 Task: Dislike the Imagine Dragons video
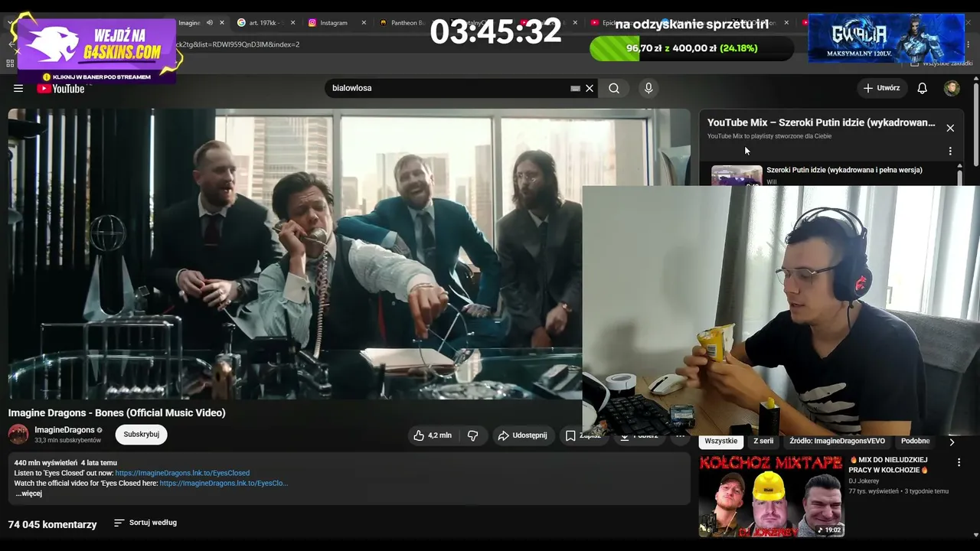[473, 435]
